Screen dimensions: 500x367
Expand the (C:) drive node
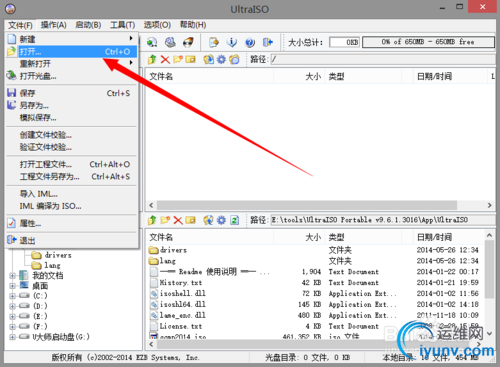coord(12,296)
